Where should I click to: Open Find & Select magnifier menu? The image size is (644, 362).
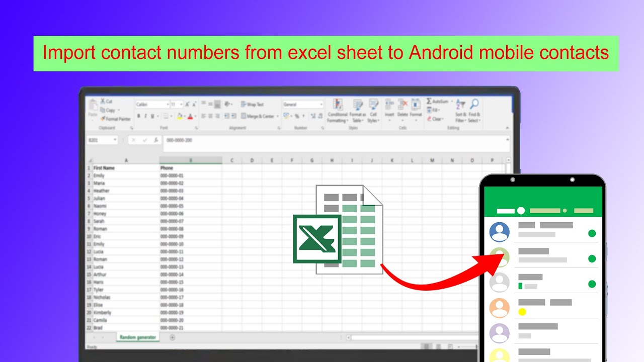pyautogui.click(x=474, y=111)
